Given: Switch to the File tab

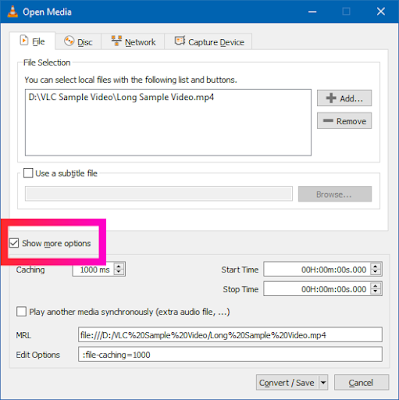Looking at the screenshot, I should click(x=32, y=41).
